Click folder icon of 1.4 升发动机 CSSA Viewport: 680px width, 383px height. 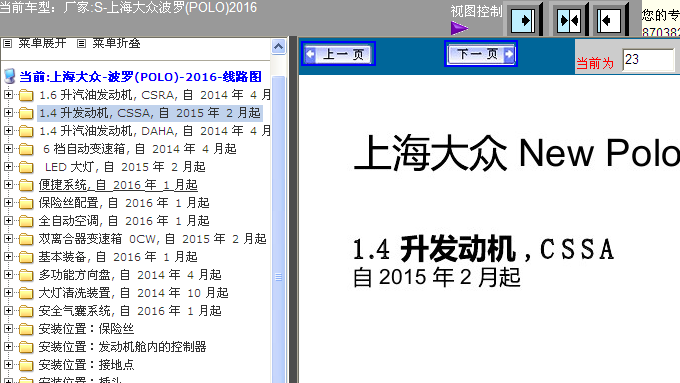click(x=26, y=113)
